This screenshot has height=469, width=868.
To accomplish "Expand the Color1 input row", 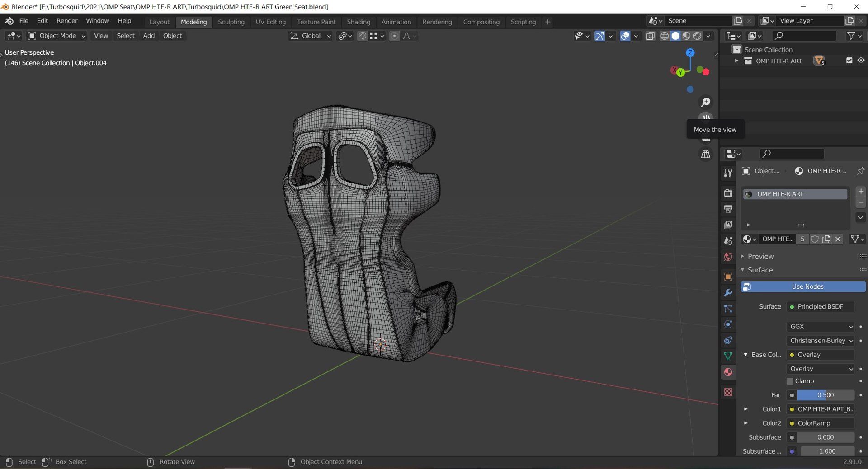I will (x=745, y=409).
